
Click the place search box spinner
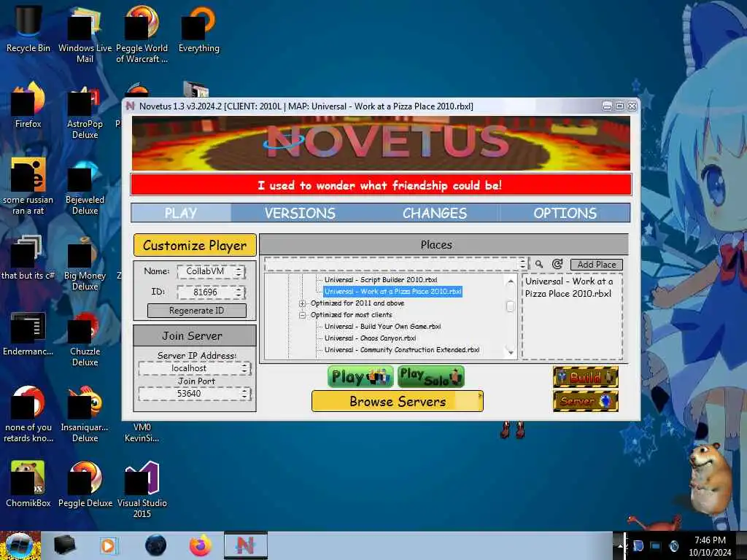[x=523, y=264]
